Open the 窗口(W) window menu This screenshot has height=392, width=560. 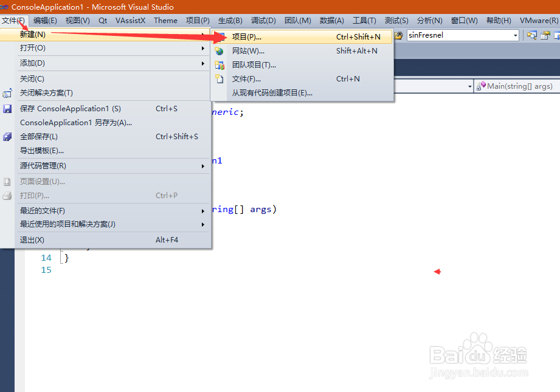465,20
